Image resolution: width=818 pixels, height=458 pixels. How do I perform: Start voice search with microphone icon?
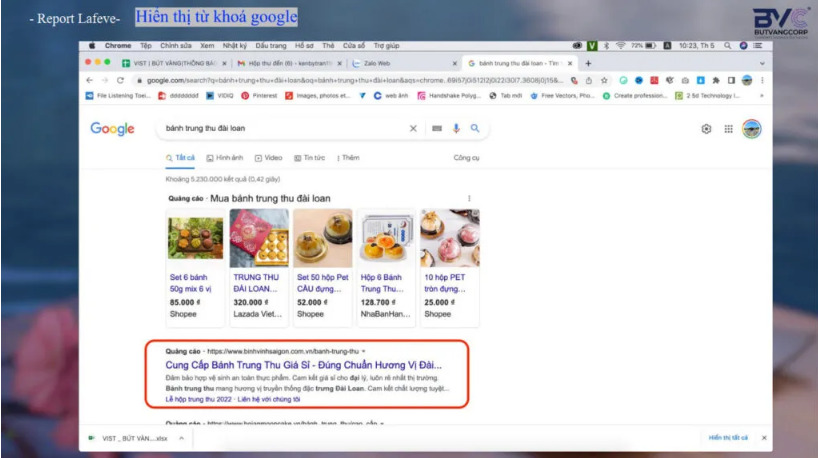pyautogui.click(x=456, y=128)
